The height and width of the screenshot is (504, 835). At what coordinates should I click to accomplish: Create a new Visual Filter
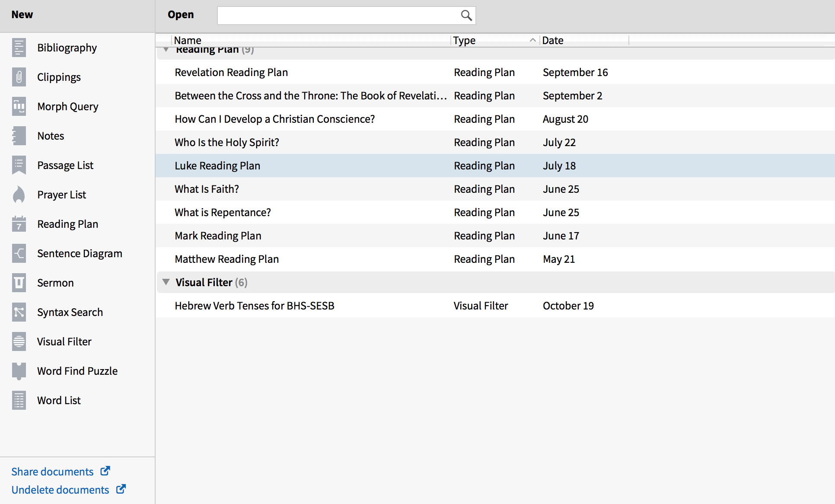(64, 341)
